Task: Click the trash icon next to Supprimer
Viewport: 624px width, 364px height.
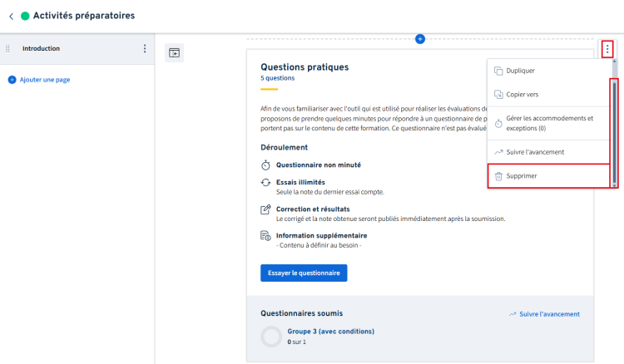Action: coord(498,176)
